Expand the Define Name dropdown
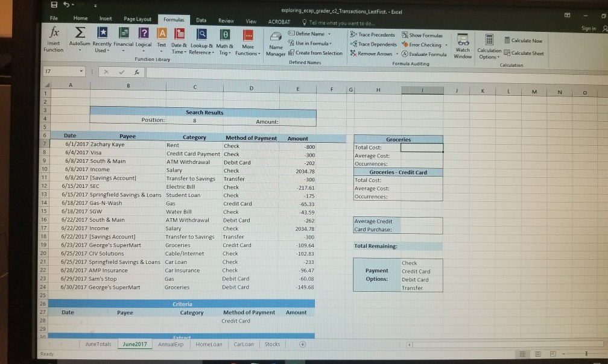 [329, 34]
